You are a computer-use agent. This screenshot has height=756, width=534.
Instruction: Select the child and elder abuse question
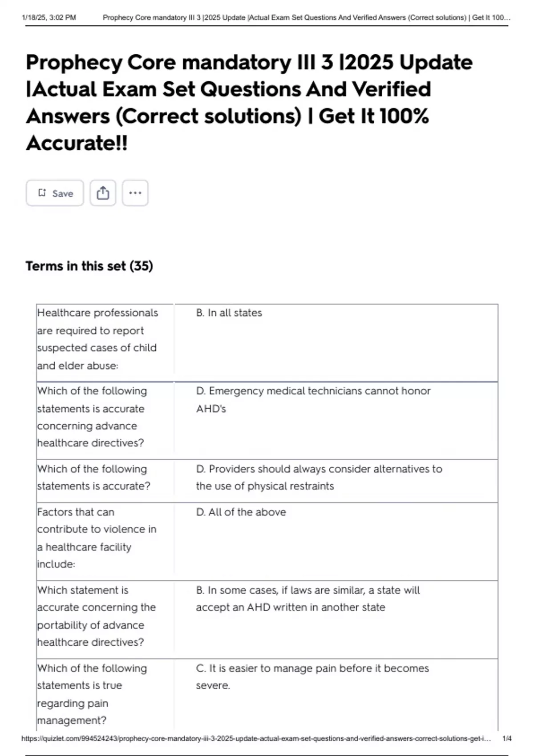(x=97, y=339)
